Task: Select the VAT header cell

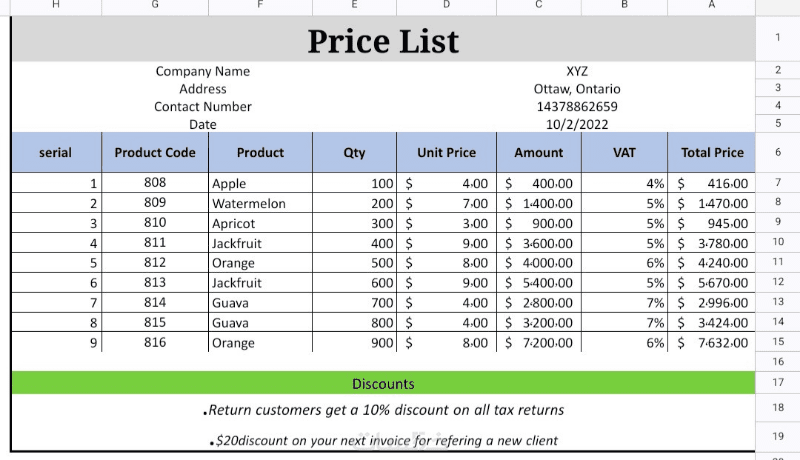Action: pos(625,153)
